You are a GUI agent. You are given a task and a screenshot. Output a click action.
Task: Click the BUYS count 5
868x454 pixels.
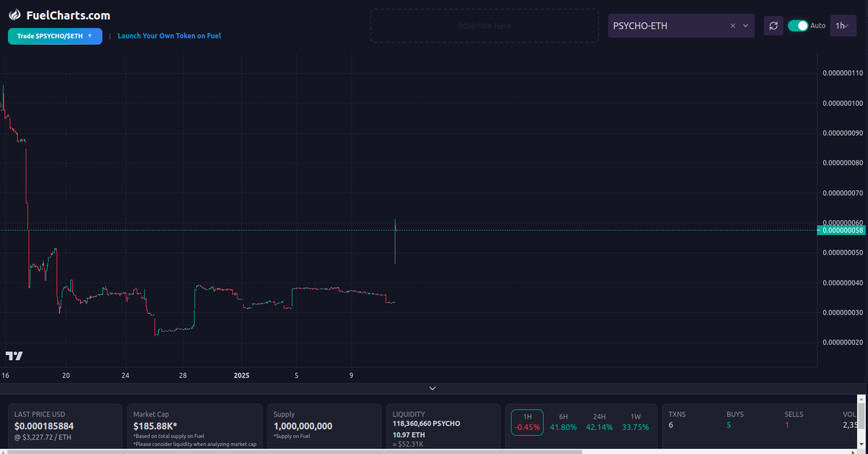729,425
